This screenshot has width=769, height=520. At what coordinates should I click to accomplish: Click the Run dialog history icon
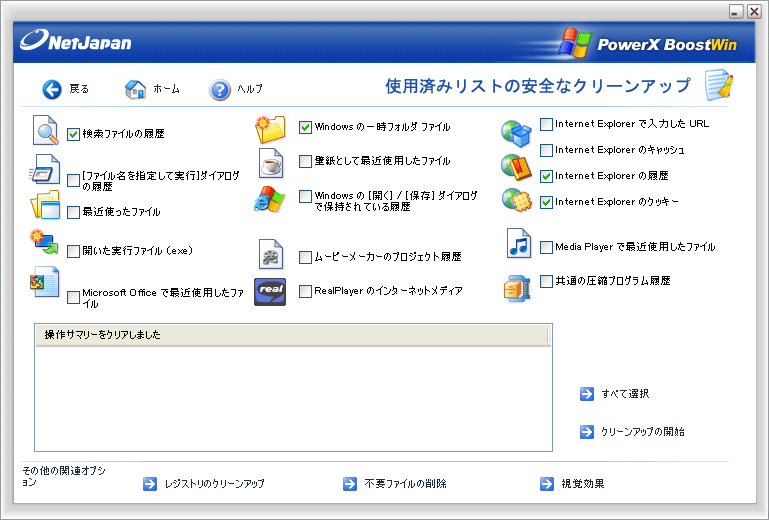coord(45,169)
